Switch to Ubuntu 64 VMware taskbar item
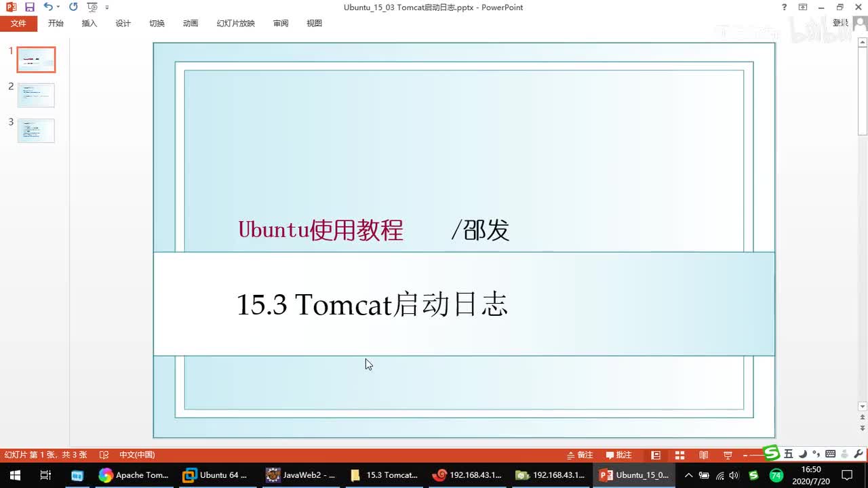 (217, 475)
